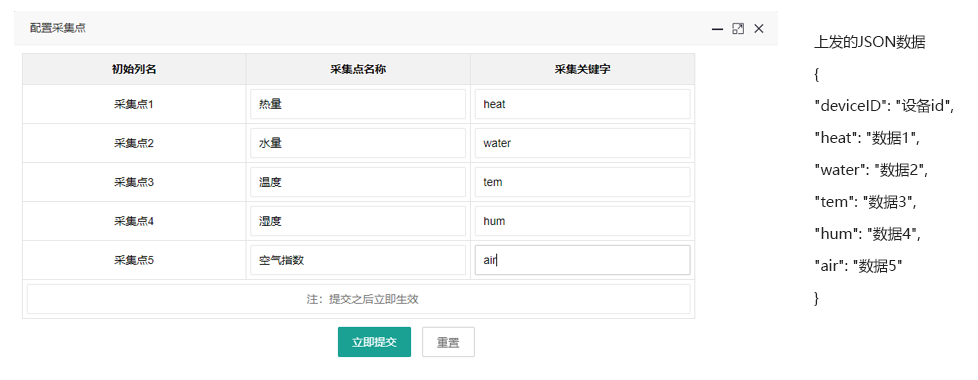978x380 pixels.
Task: Click the 注：提交之后立即生效 note field
Action: [359, 299]
